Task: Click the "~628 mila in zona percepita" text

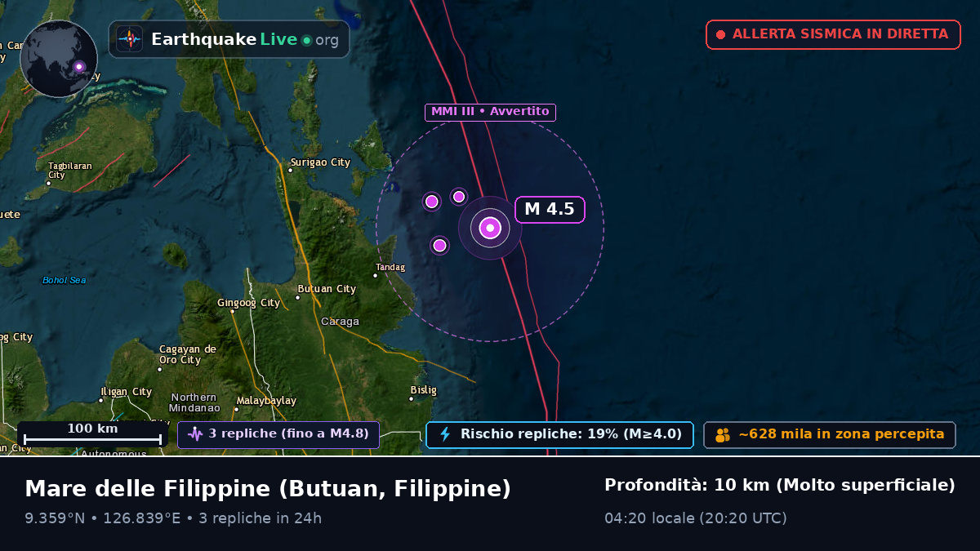Action: (x=841, y=434)
